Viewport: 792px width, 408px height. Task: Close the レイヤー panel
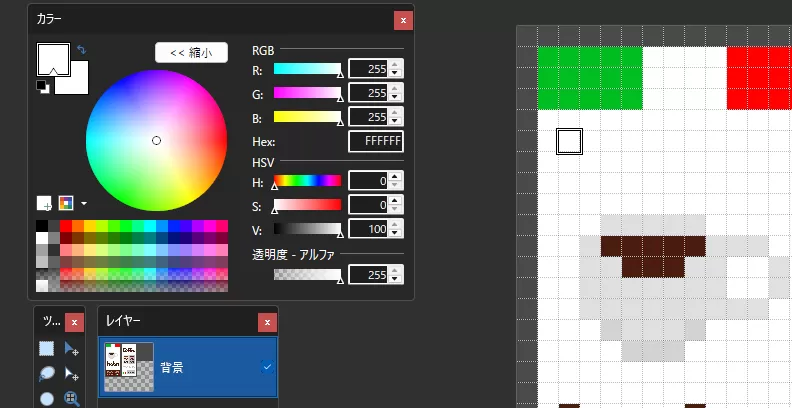pyautogui.click(x=266, y=322)
